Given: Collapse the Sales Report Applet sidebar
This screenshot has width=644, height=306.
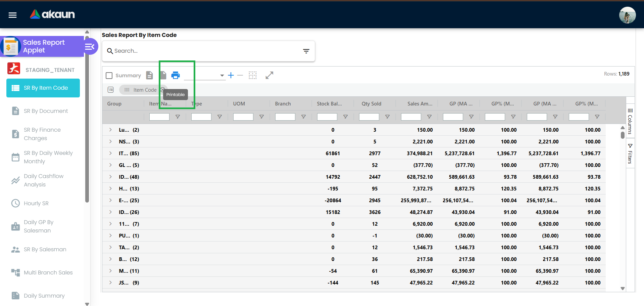Looking at the screenshot, I should tap(90, 46).
